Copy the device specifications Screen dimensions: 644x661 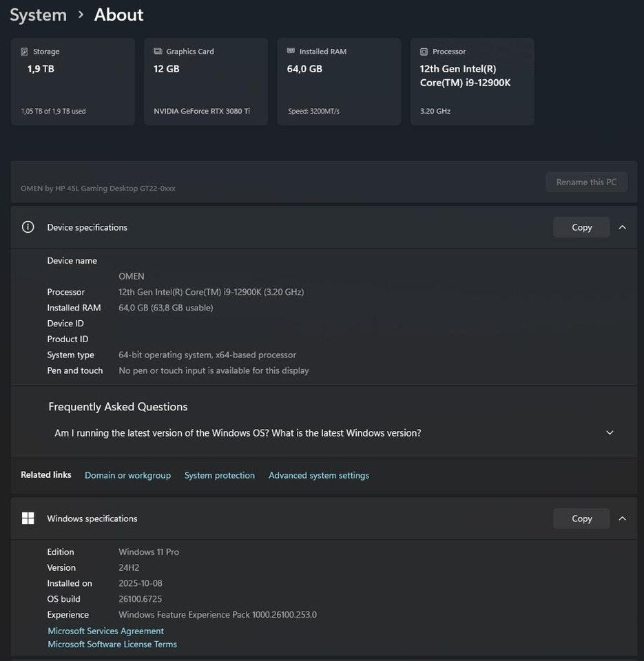[x=581, y=227]
